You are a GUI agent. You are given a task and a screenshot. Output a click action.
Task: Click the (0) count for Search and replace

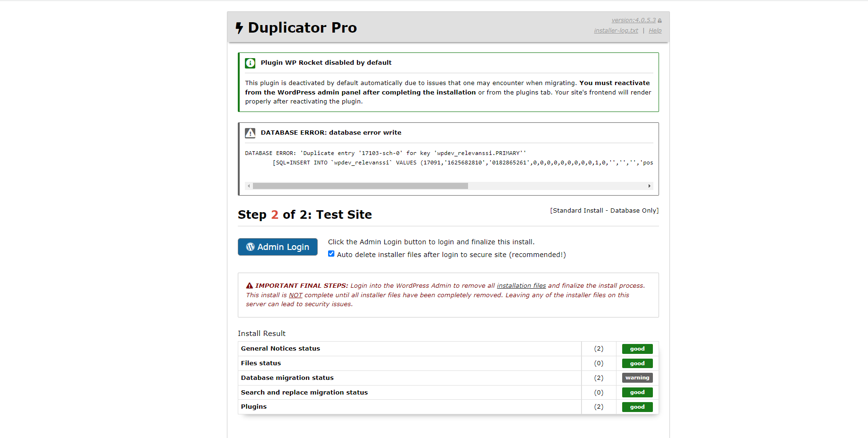[x=599, y=393]
